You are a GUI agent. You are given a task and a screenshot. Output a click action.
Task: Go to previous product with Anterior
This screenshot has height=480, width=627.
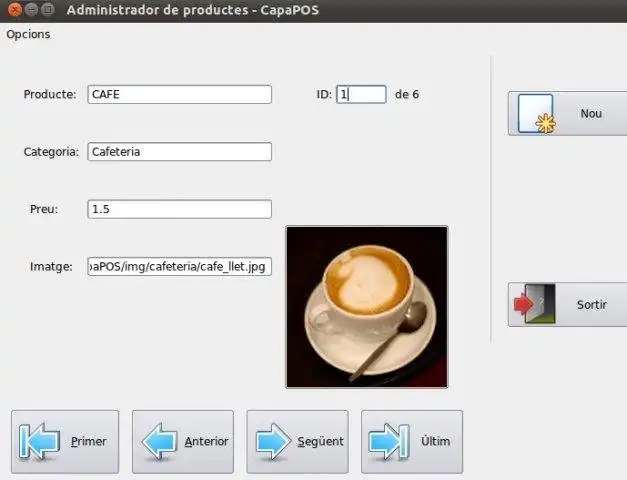pyautogui.click(x=183, y=442)
